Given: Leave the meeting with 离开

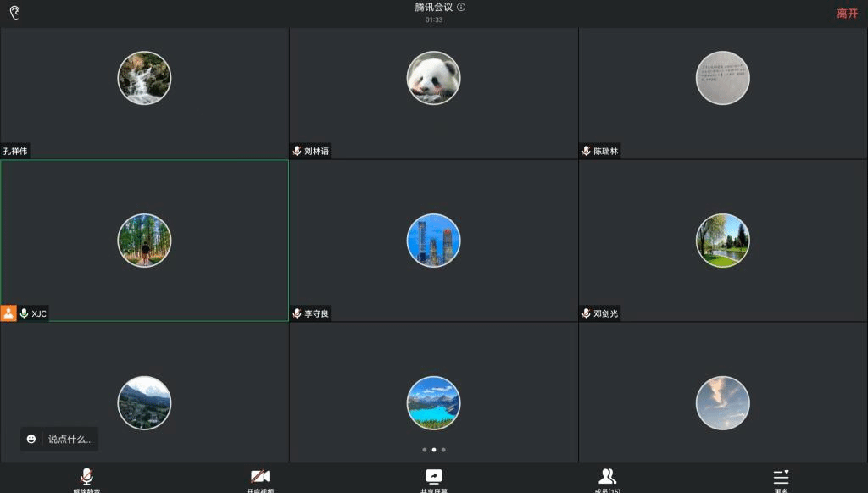Looking at the screenshot, I should [x=848, y=14].
